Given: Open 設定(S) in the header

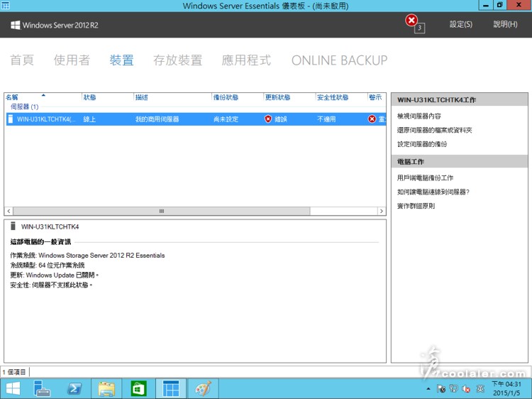Looking at the screenshot, I should point(461,24).
